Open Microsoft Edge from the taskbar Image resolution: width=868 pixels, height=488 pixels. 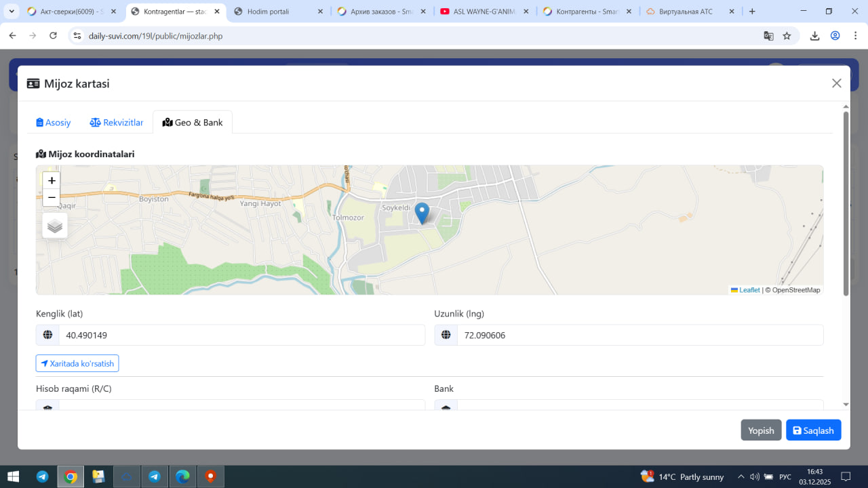click(182, 476)
